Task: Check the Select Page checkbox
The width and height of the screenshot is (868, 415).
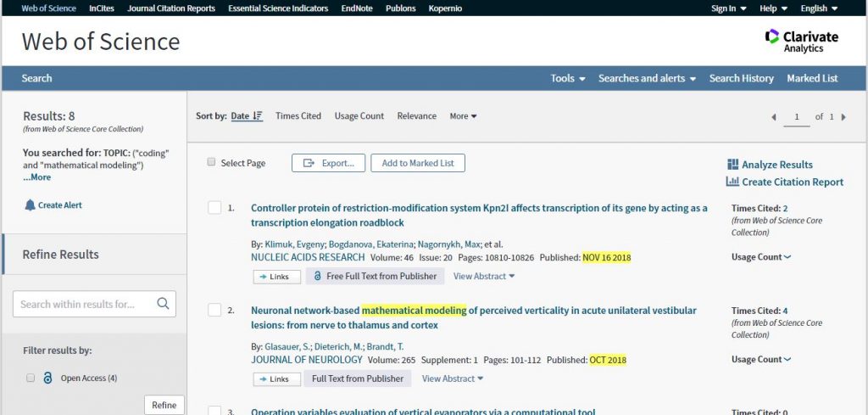Action: [211, 162]
